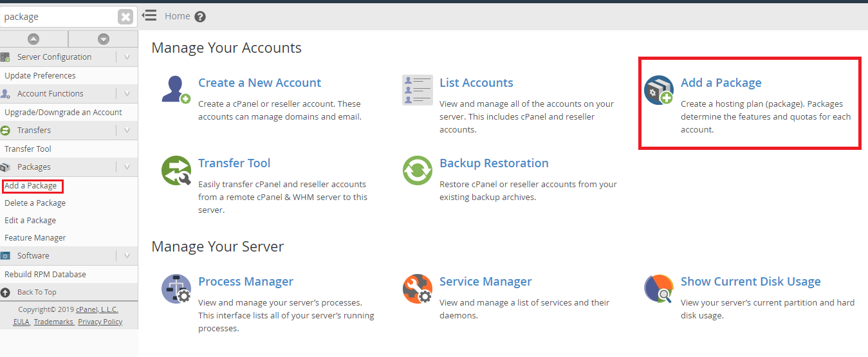Click the Server Configuration section header
Screen dimensions: 868x357
(x=69, y=57)
